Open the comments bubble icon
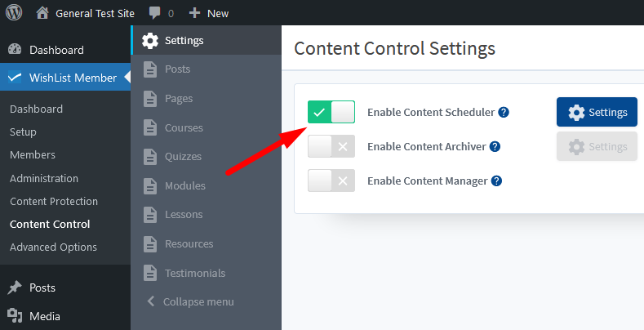644x330 pixels. (x=154, y=13)
